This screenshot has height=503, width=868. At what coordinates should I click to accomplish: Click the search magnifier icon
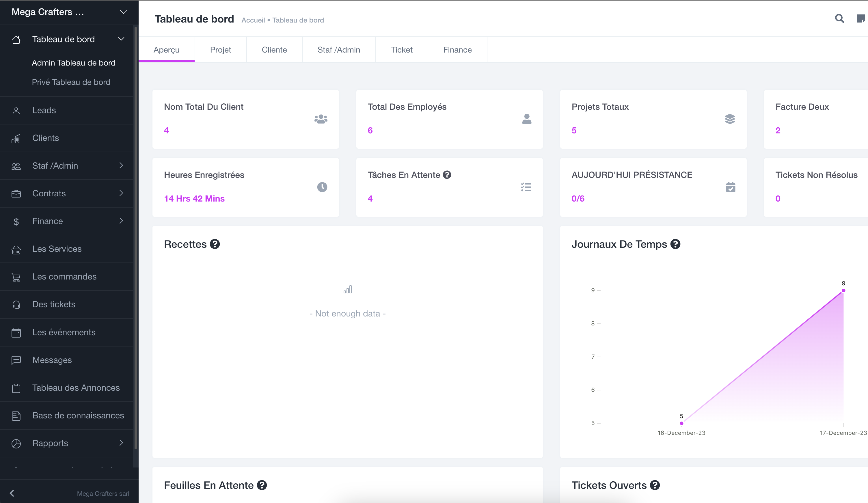[839, 18]
